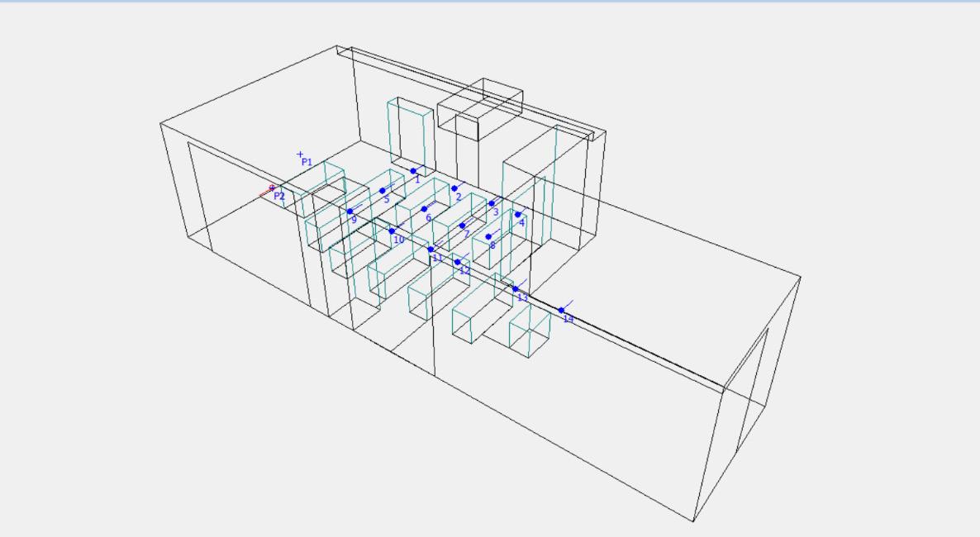Click receiver marker 6
The width and height of the screenshot is (980, 537).
(x=425, y=209)
